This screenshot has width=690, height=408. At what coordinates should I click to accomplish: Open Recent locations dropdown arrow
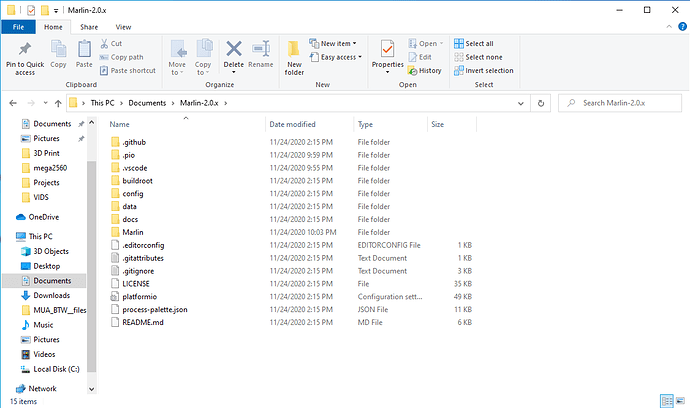45,103
